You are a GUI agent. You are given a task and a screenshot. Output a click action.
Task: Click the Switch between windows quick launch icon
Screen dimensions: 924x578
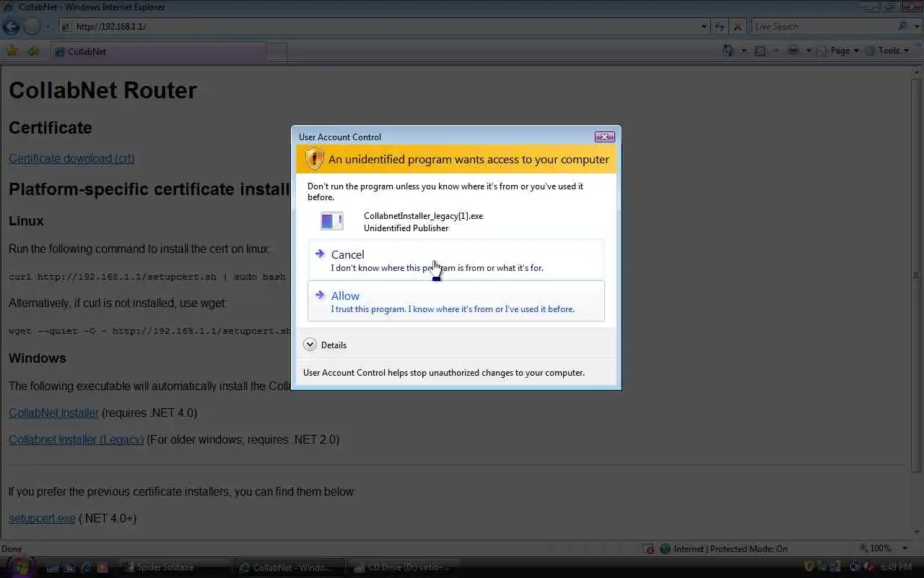(70, 567)
